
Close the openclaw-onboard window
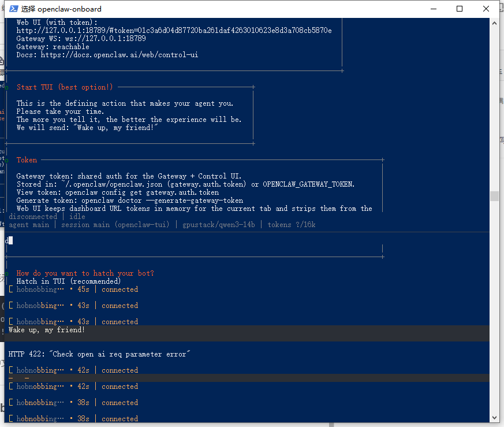486,9
